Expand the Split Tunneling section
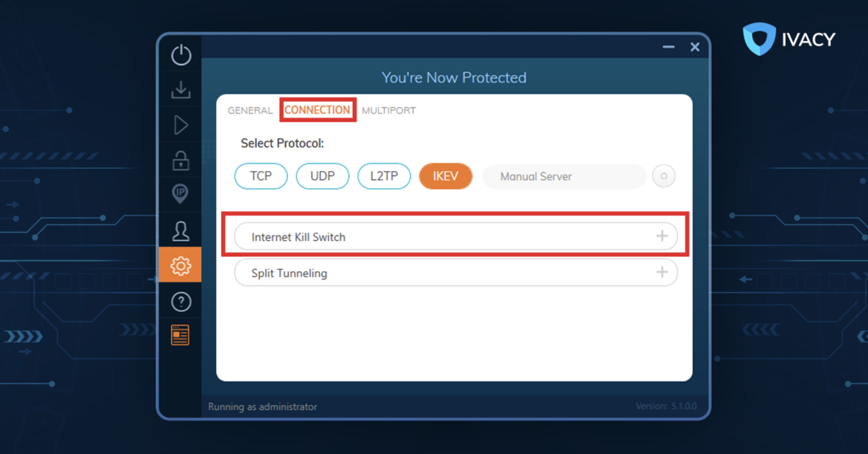Screen dimensions: 868x454 pos(661,272)
